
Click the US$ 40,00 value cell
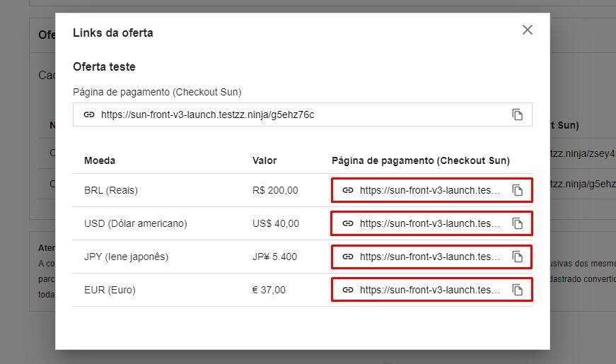[x=276, y=223]
